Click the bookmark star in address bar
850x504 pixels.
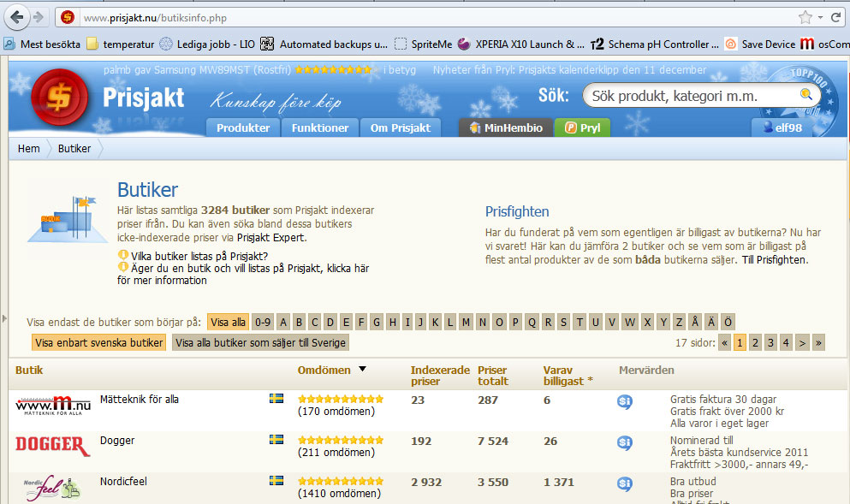[805, 17]
